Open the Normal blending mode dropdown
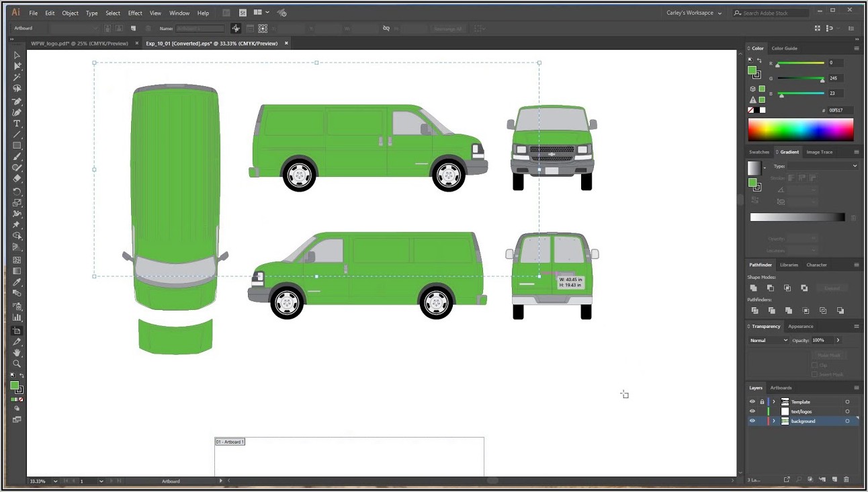868x492 pixels. tap(769, 341)
